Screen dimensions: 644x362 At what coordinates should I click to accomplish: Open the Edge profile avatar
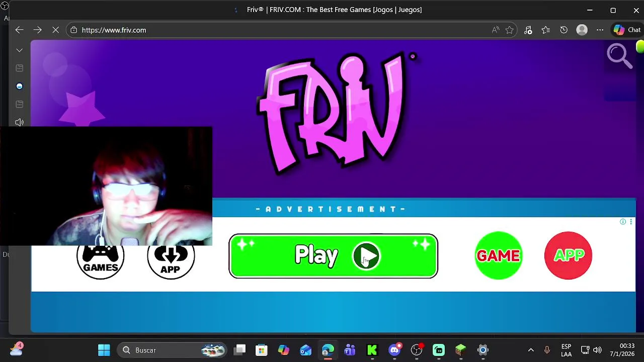582,30
